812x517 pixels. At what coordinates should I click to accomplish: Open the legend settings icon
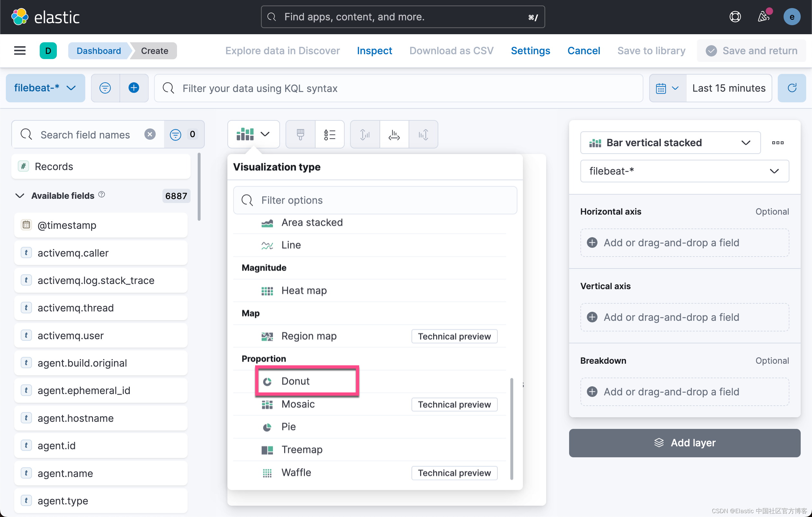329,135
